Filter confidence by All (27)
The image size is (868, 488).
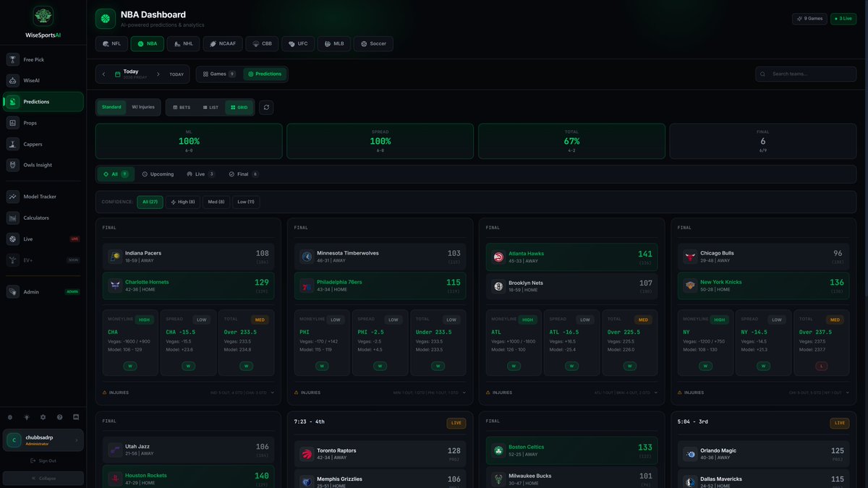coord(150,202)
